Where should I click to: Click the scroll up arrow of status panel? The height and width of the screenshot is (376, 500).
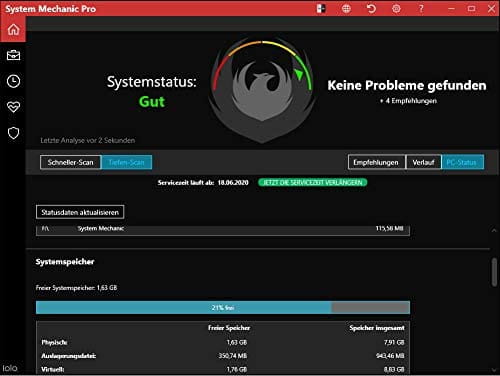494,230
